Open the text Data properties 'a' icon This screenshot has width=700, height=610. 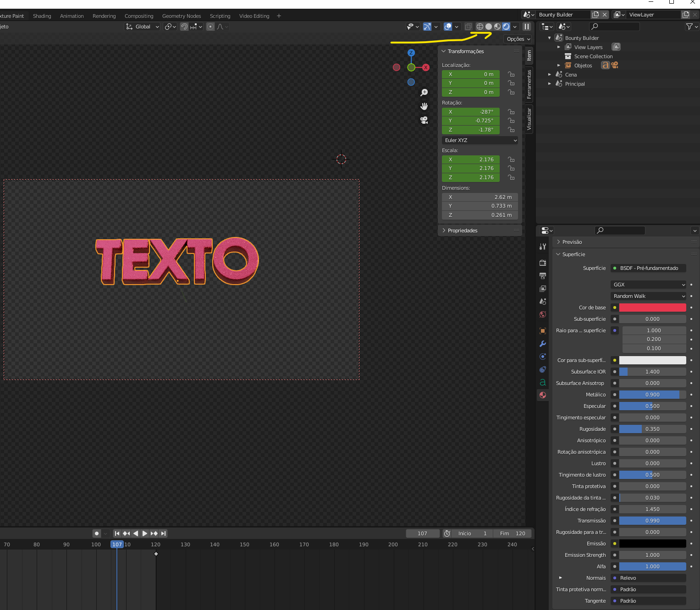(543, 382)
